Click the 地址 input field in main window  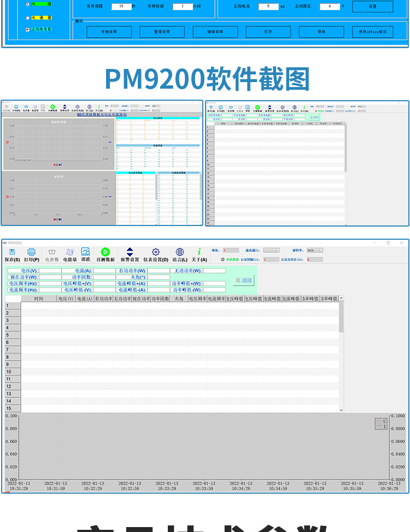[x=231, y=250]
